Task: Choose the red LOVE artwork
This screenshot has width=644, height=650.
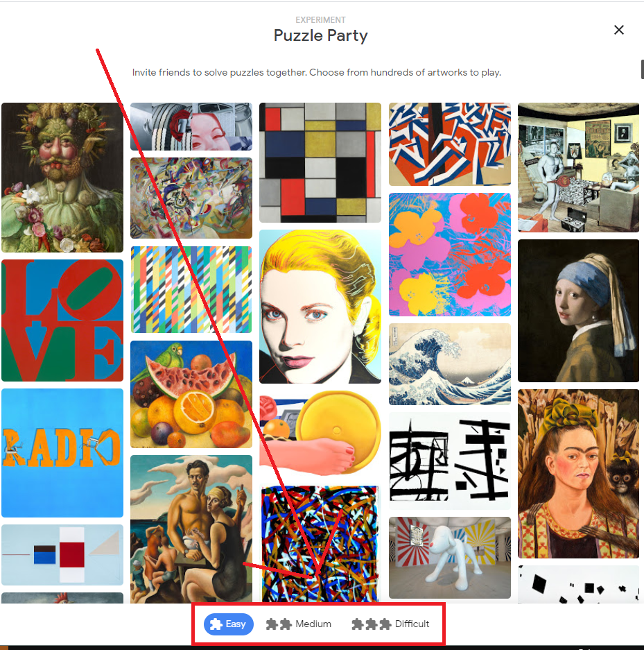Action: tap(62, 320)
